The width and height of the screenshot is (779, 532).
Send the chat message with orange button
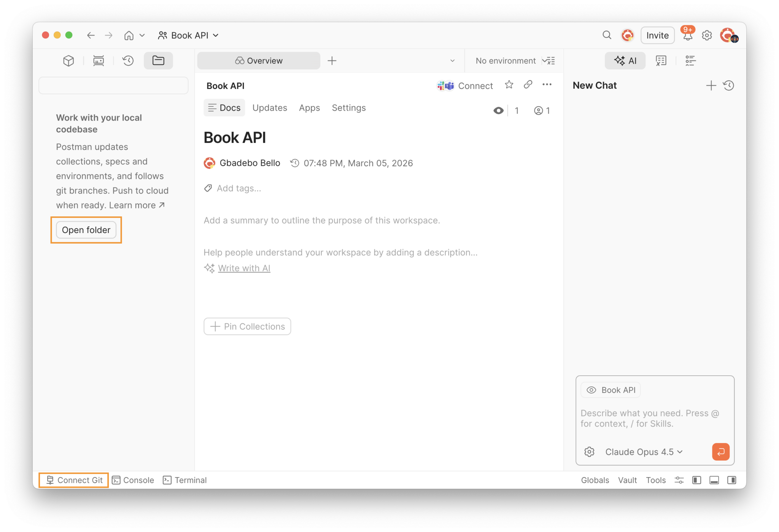coord(721,452)
